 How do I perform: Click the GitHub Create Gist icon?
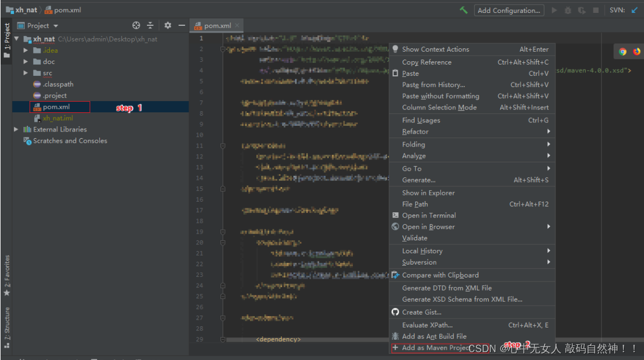[x=395, y=312]
